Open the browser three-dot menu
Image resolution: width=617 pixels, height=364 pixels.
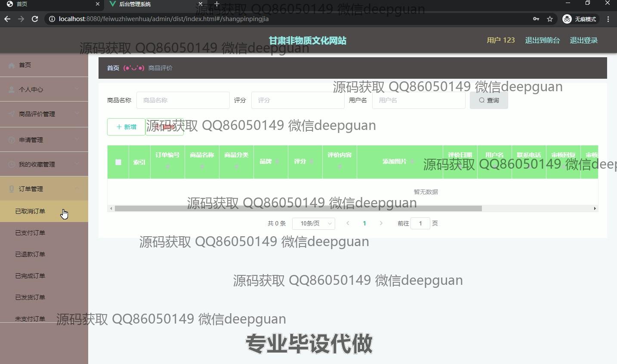tap(608, 19)
